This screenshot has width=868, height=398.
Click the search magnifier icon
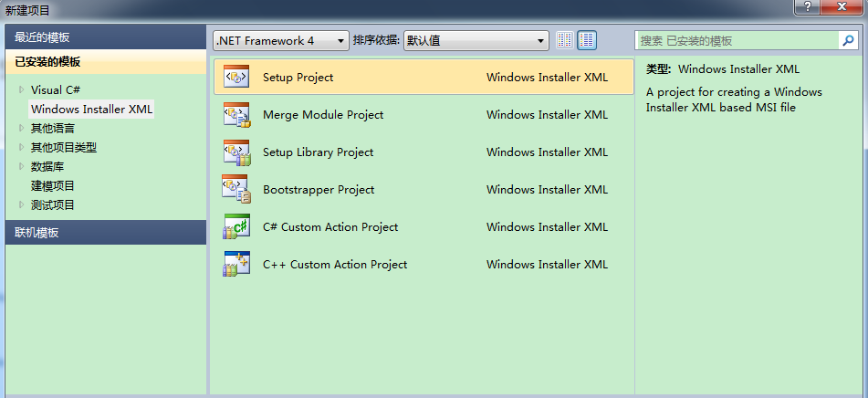coord(848,40)
